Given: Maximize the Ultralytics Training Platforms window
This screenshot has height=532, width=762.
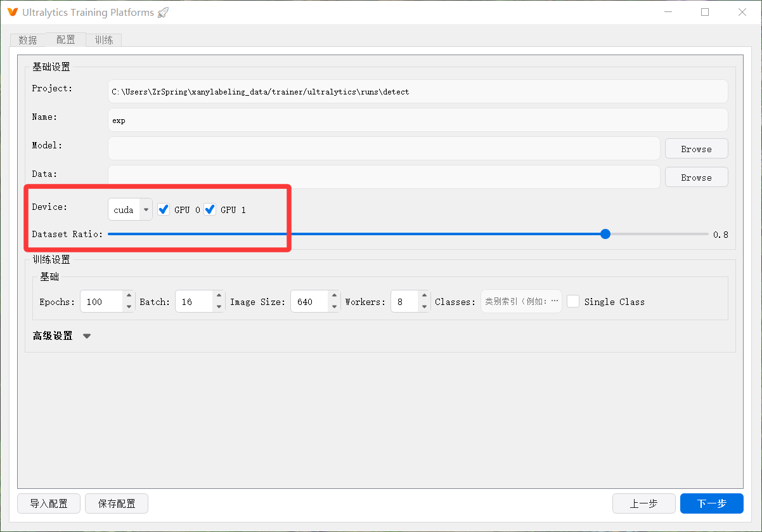Looking at the screenshot, I should pyautogui.click(x=705, y=12).
